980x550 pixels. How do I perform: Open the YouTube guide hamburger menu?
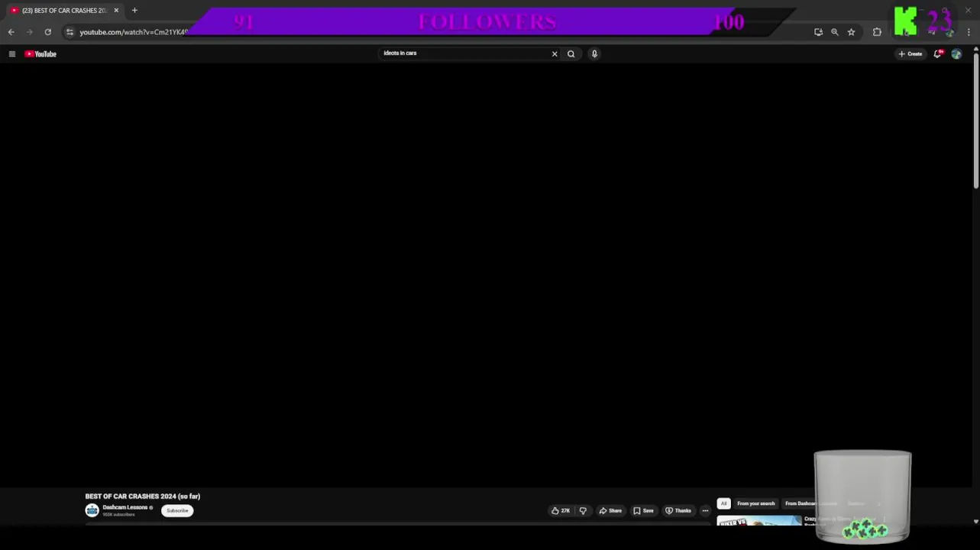[11, 53]
